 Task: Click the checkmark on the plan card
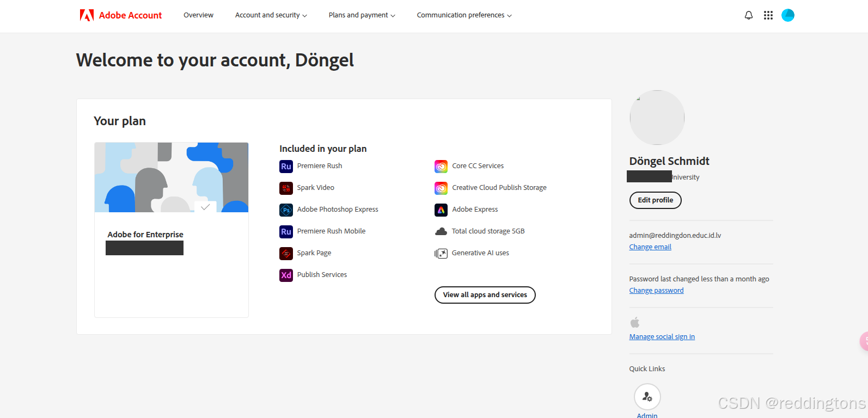(x=205, y=207)
